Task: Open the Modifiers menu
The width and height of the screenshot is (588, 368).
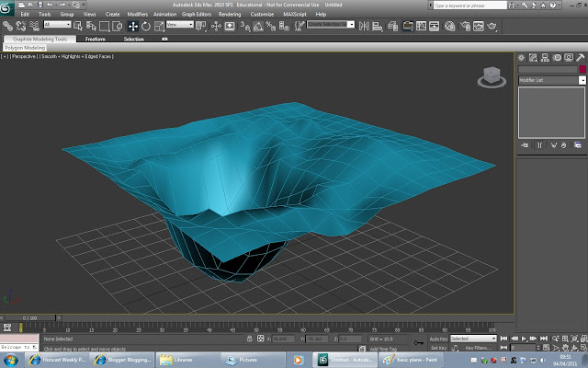Action: 137,15
